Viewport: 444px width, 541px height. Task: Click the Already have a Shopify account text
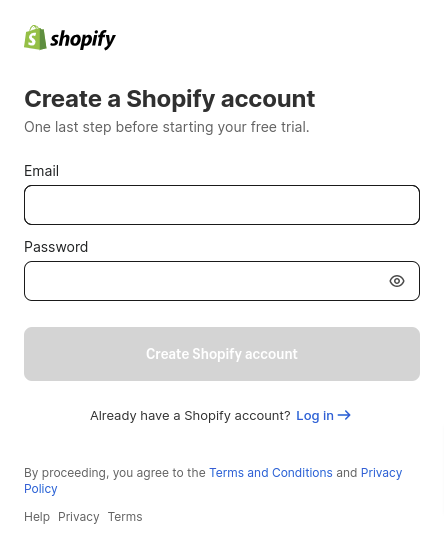click(x=190, y=416)
